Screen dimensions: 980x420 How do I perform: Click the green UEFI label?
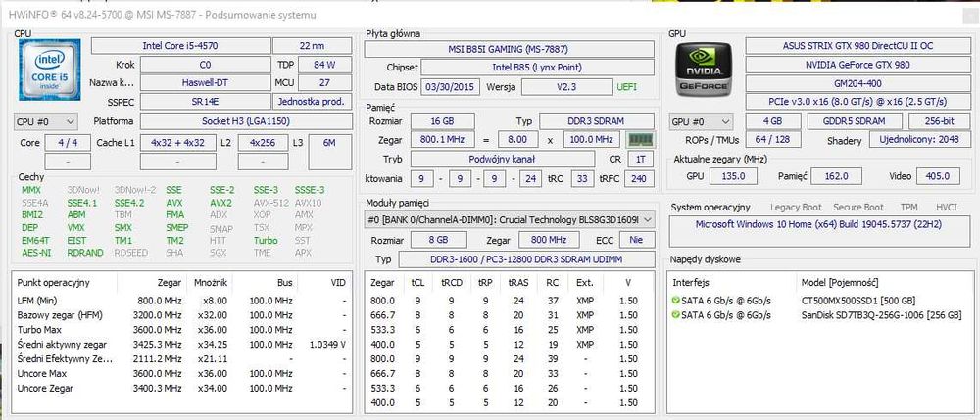(x=627, y=87)
